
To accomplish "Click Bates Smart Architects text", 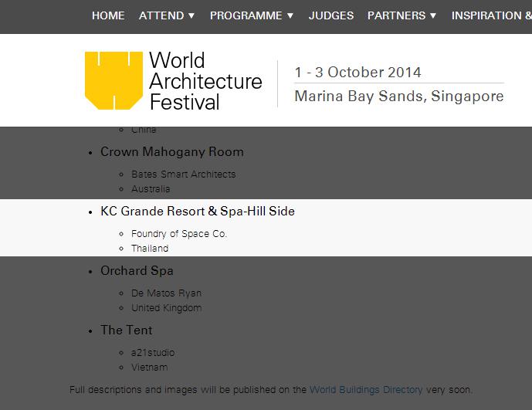I will pyautogui.click(x=183, y=174).
